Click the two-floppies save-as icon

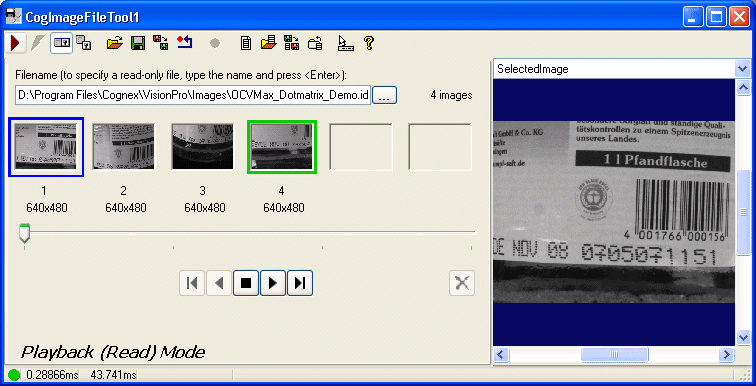tap(161, 43)
